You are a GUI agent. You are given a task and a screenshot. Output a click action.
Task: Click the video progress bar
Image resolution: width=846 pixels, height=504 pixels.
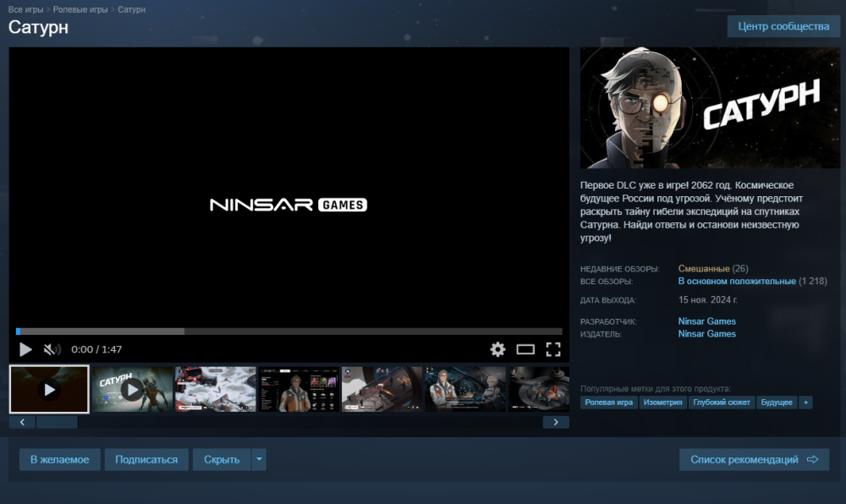pyautogui.click(x=289, y=331)
